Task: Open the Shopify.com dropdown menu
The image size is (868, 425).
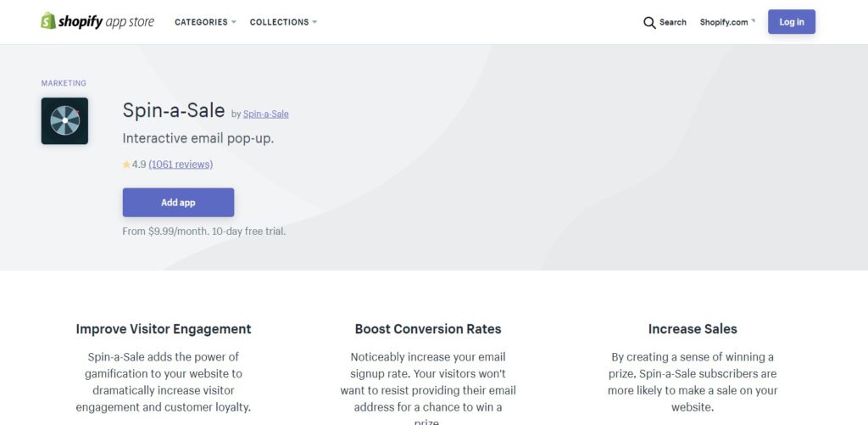Action: tap(727, 22)
